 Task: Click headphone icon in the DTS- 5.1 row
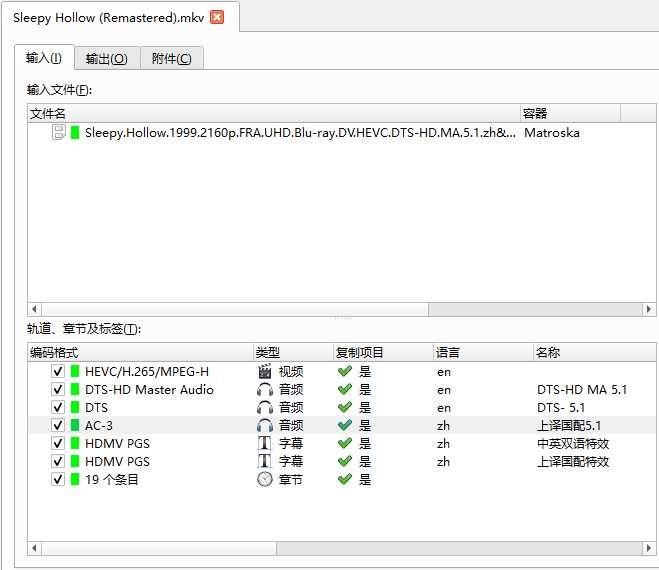[x=264, y=407]
